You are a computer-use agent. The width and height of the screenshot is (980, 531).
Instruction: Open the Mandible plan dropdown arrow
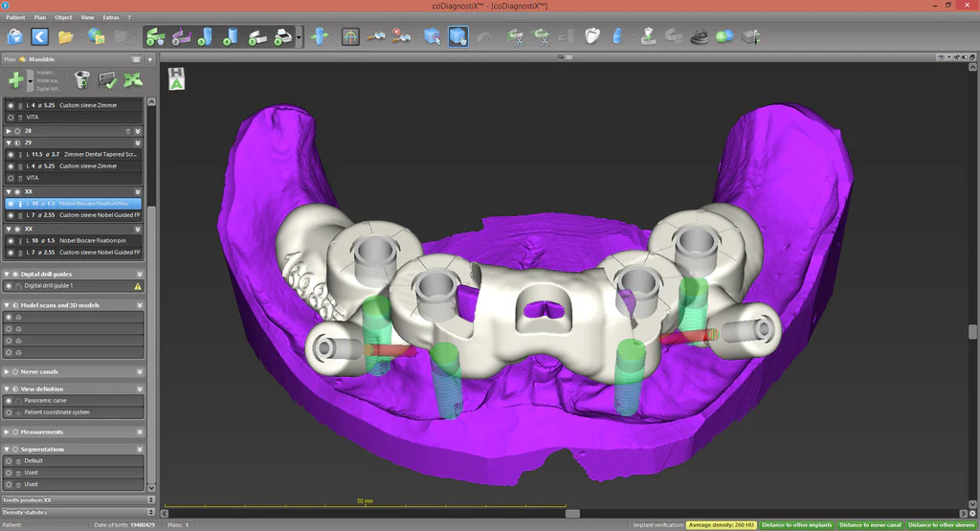150,59
